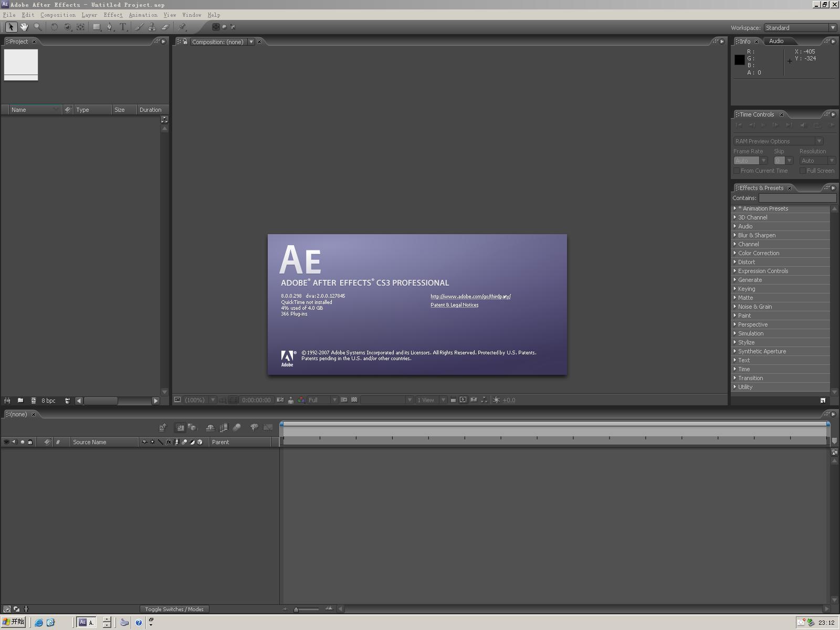
Task: Click the Effects Contains search field
Action: (x=797, y=198)
